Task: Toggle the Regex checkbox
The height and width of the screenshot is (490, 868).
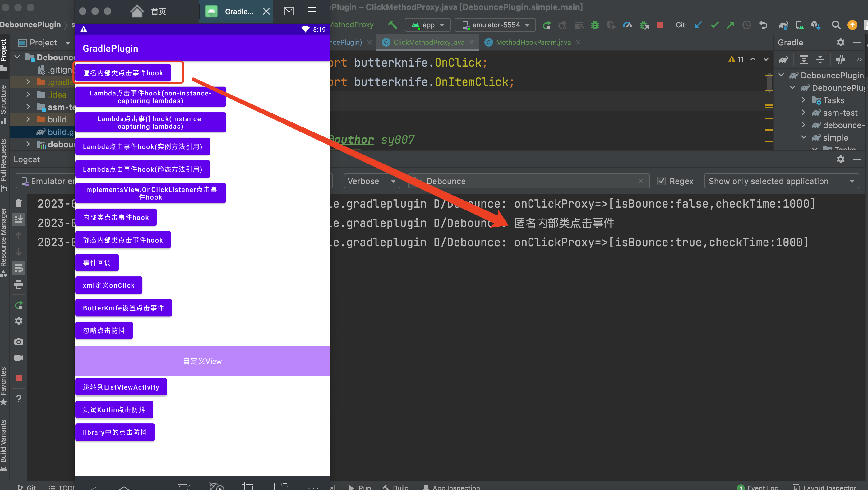Action: [x=662, y=181]
